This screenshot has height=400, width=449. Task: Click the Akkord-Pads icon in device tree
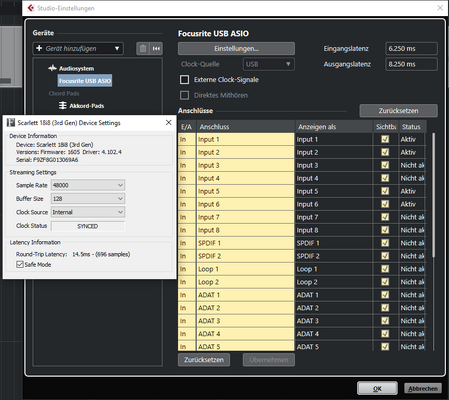click(63, 106)
